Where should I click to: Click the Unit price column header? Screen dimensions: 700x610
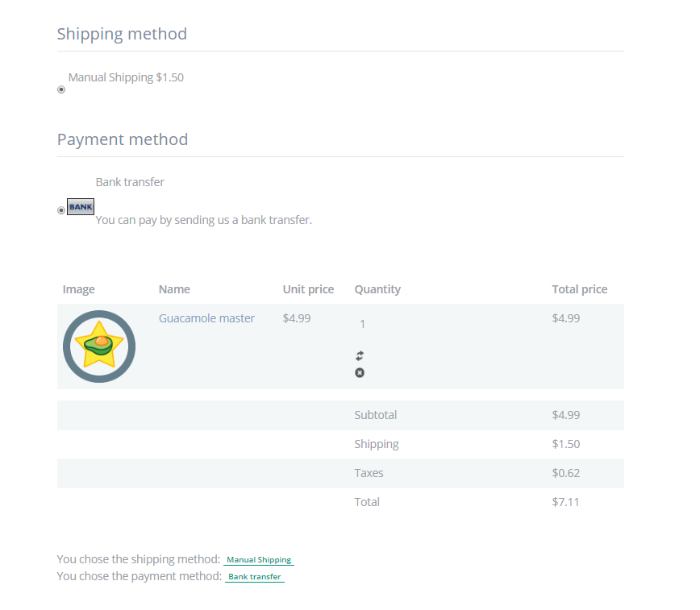point(308,289)
